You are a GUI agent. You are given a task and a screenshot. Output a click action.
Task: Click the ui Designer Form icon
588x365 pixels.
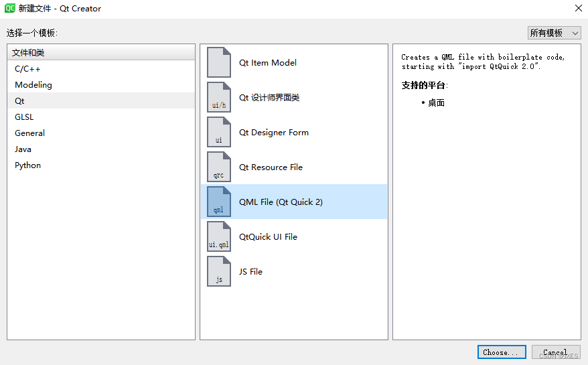[x=219, y=132]
